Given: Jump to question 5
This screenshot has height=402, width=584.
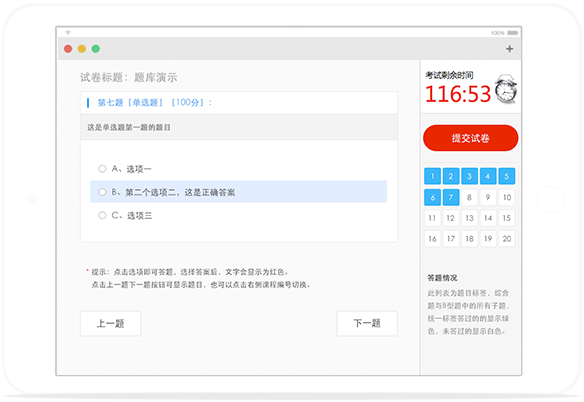Looking at the screenshot, I should tap(507, 176).
